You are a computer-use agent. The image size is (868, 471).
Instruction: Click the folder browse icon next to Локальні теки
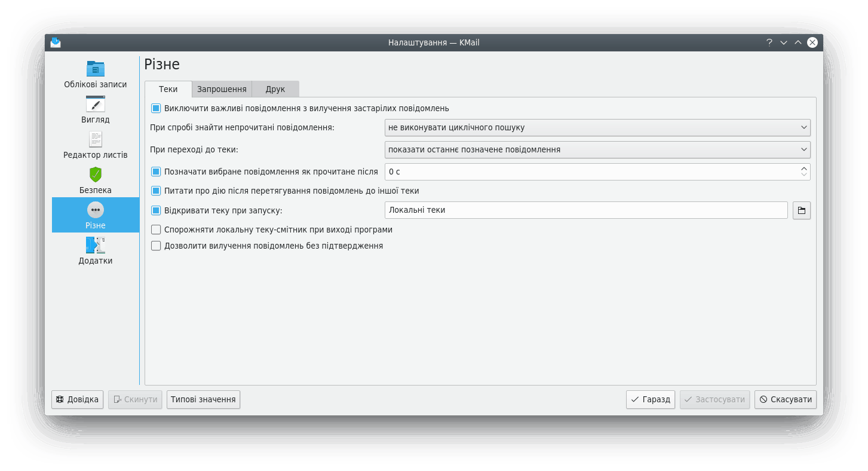click(801, 210)
